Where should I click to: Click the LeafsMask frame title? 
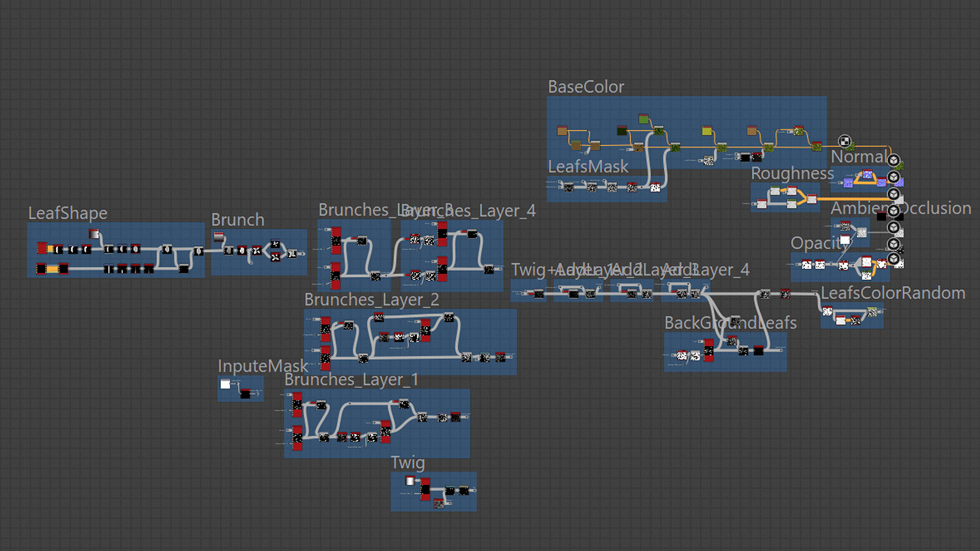(588, 166)
